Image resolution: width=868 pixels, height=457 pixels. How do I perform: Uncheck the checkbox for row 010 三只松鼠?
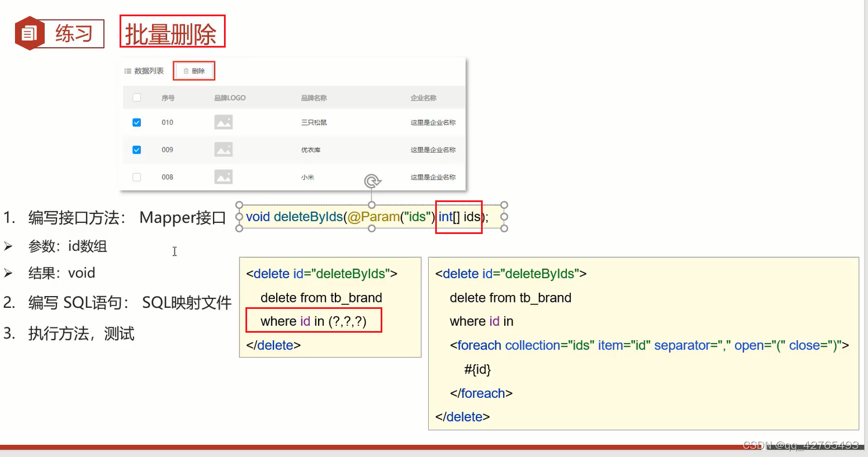[x=137, y=123]
